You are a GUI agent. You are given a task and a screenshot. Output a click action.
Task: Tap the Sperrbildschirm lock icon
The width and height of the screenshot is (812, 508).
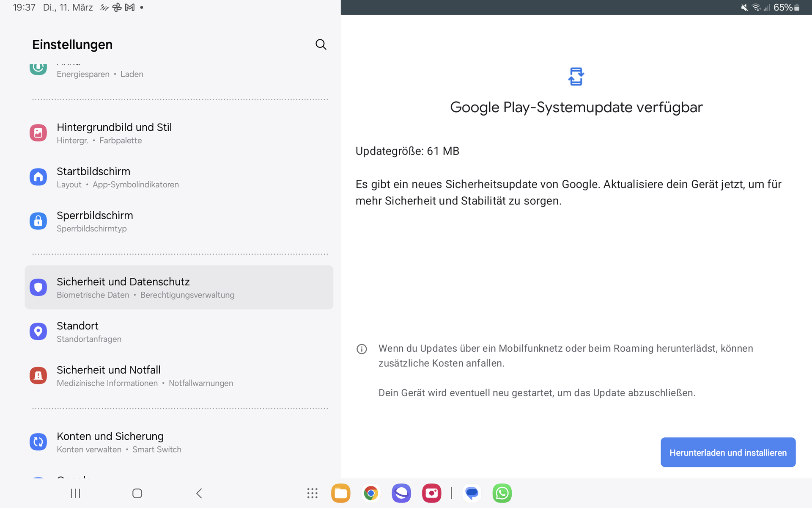(x=38, y=221)
